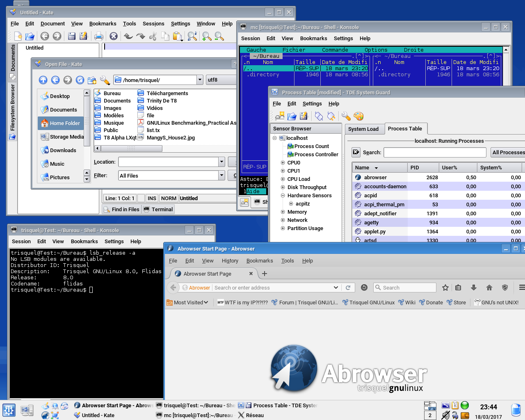Click the Reload button in Abrowser address bar

[x=348, y=288]
